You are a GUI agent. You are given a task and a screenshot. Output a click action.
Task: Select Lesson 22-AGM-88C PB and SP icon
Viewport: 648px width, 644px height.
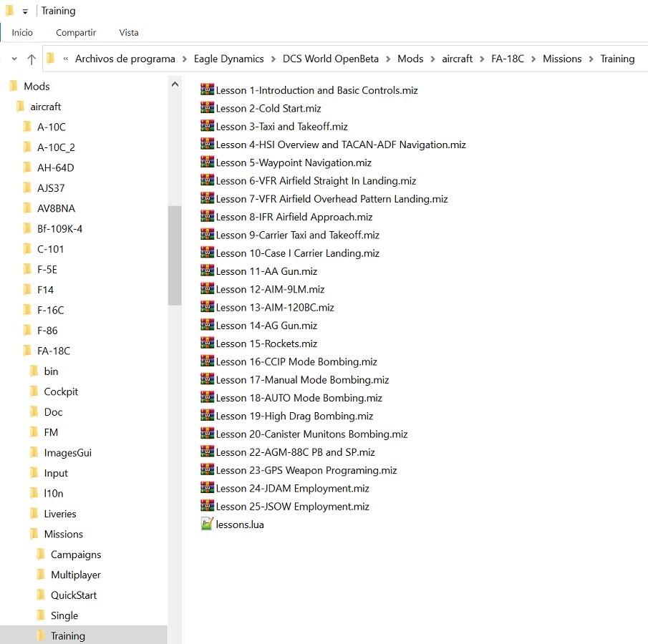[207, 451]
